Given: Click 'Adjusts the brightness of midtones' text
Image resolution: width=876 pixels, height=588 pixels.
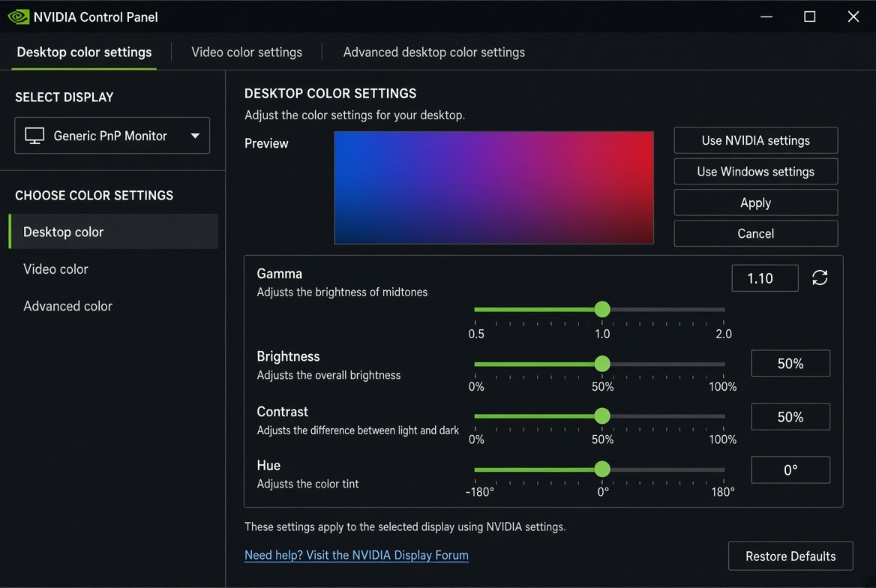Looking at the screenshot, I should click(x=342, y=292).
